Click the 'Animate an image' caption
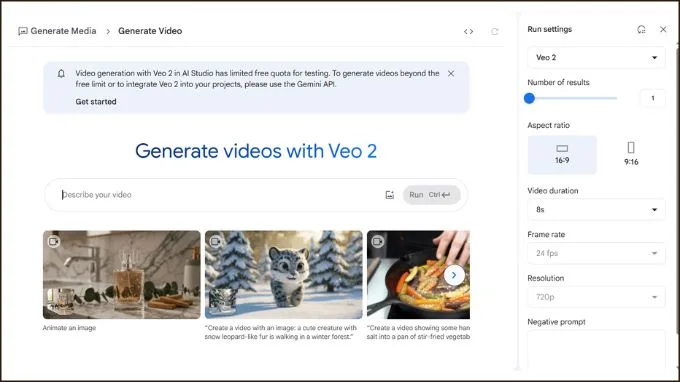680x382 pixels. (x=69, y=328)
